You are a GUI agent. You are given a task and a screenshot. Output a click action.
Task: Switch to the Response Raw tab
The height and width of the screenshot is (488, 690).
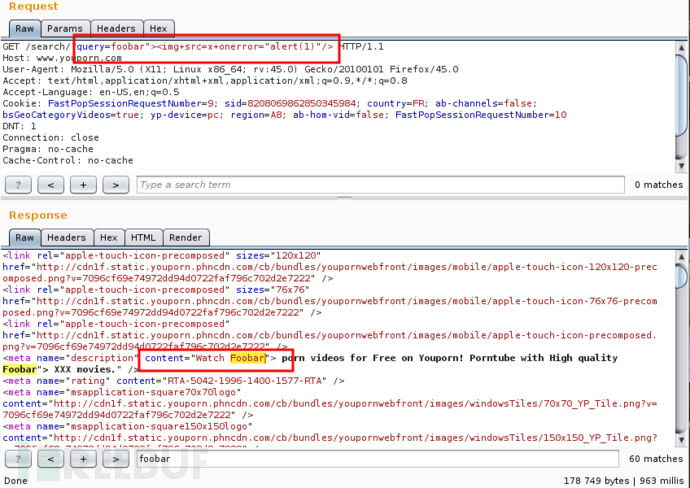(25, 238)
